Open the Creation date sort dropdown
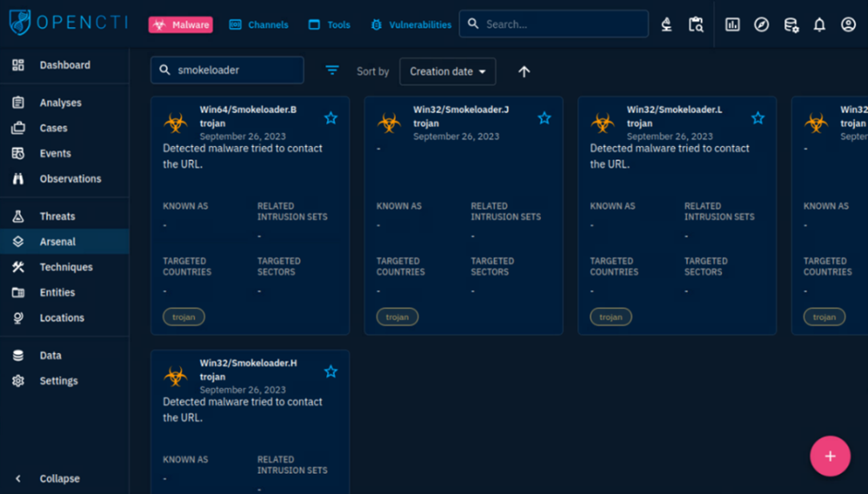The width and height of the screenshot is (868, 494). pyautogui.click(x=447, y=71)
